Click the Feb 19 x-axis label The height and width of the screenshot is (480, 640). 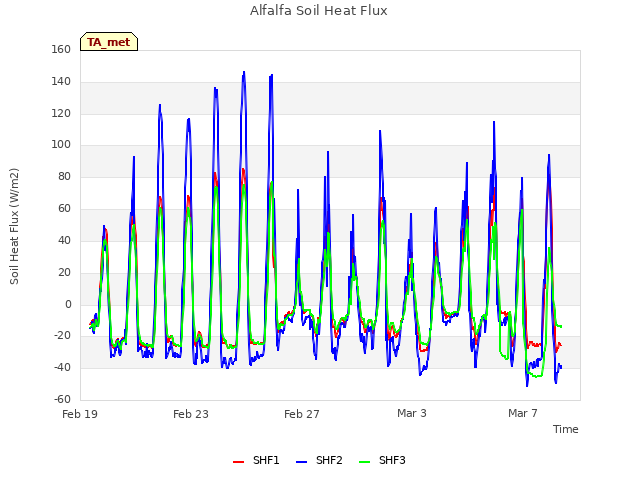[80, 414]
